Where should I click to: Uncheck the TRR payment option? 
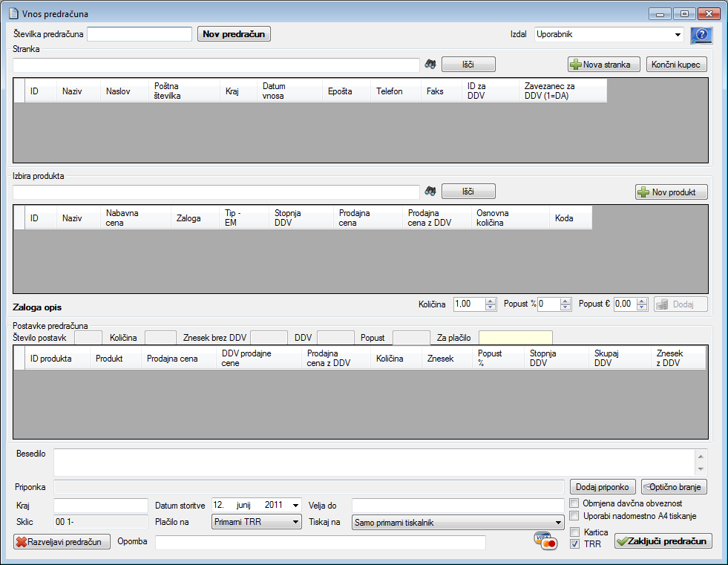(575, 544)
